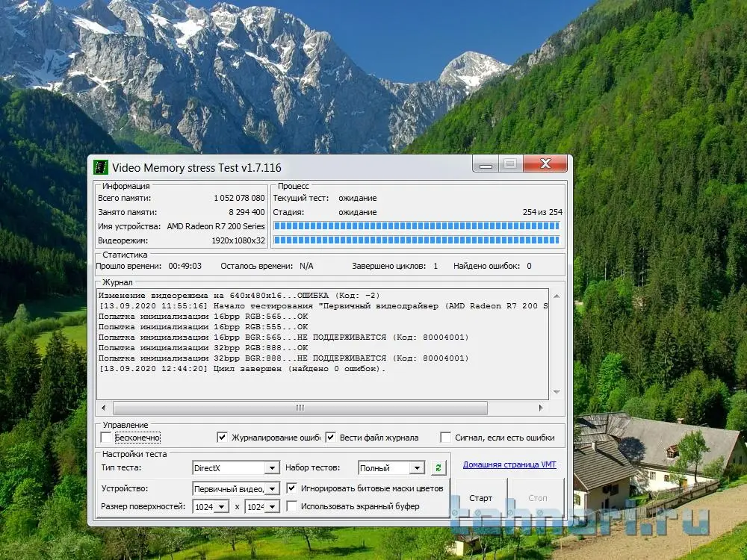Image resolution: width=747 pixels, height=560 pixels.
Task: Click log line '16bpp RGB:555...OK'
Action: 203,327
